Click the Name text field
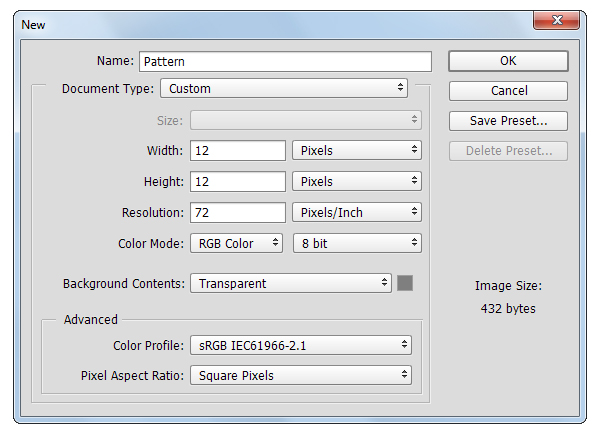Image resolution: width=600 pixels, height=434 pixels. 285,61
